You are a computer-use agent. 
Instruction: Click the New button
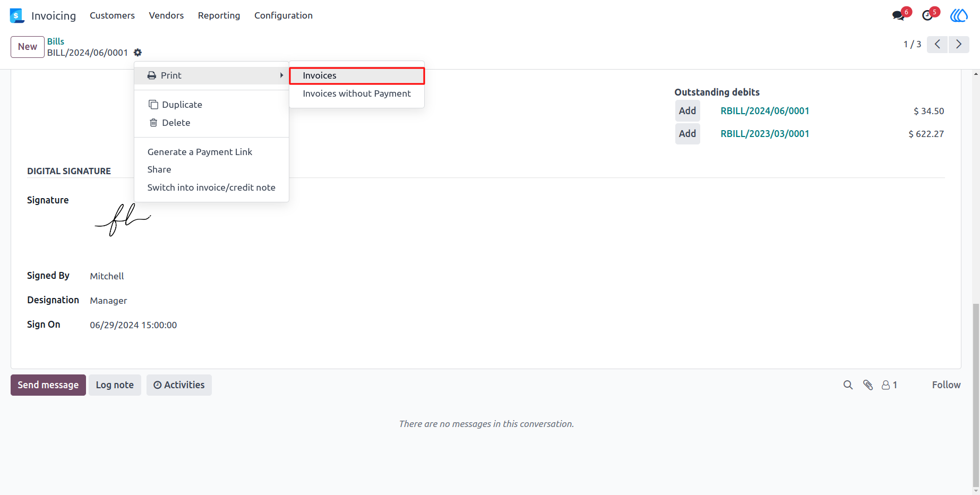(x=28, y=47)
